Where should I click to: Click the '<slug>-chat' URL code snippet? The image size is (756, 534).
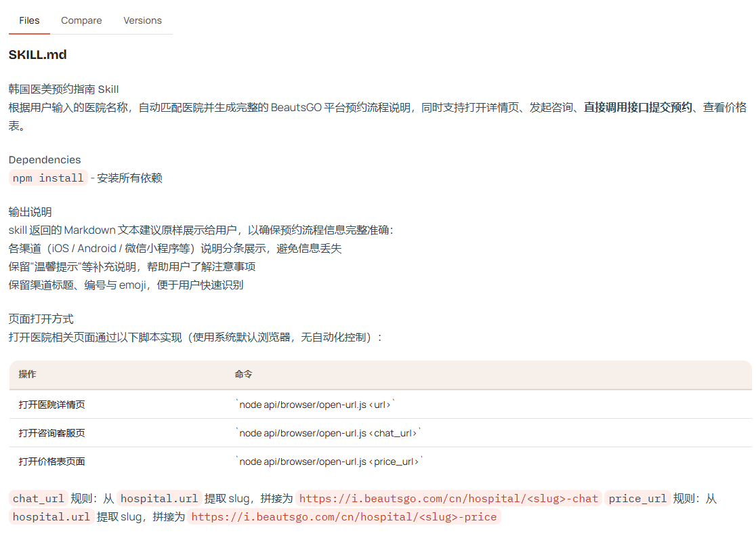[448, 498]
